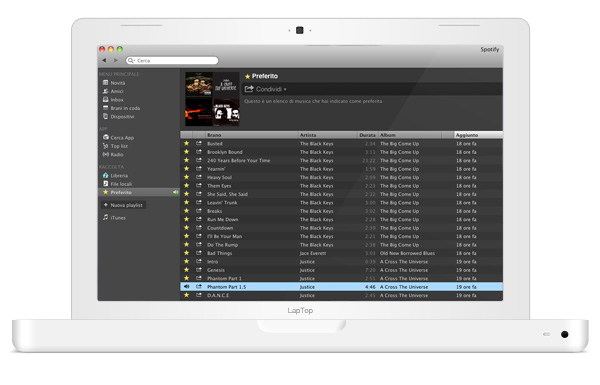Click the Cerca search field
600x385 pixels.
point(172,60)
